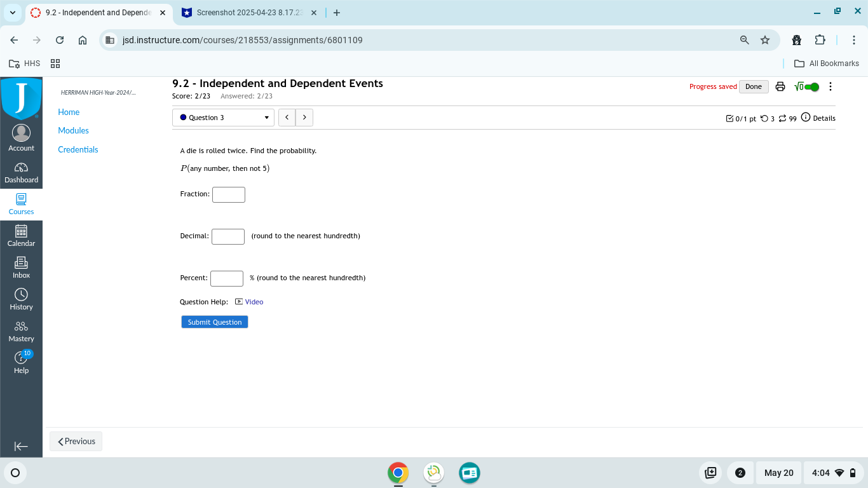Bookmark this page with star icon
The image size is (868, 488).
(x=765, y=40)
